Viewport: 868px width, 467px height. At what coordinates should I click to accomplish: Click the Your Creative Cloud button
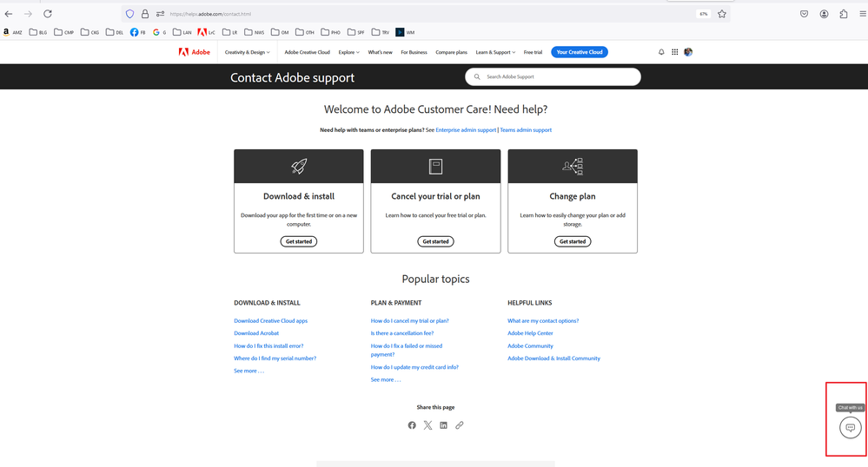[580, 52]
